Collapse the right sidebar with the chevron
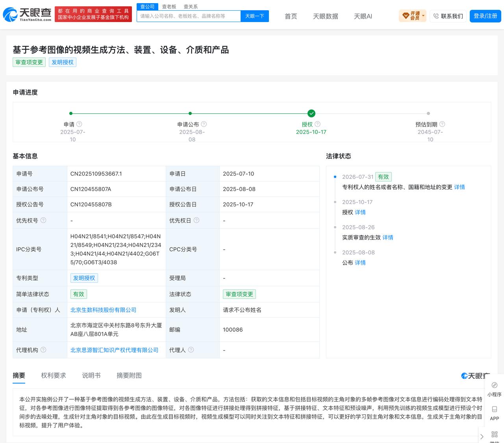 482,437
